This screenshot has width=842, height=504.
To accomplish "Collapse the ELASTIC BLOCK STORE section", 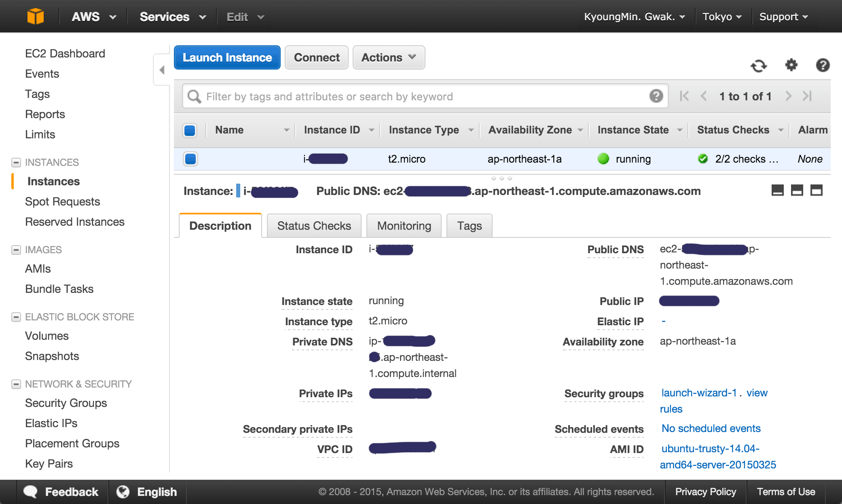I will [x=16, y=317].
